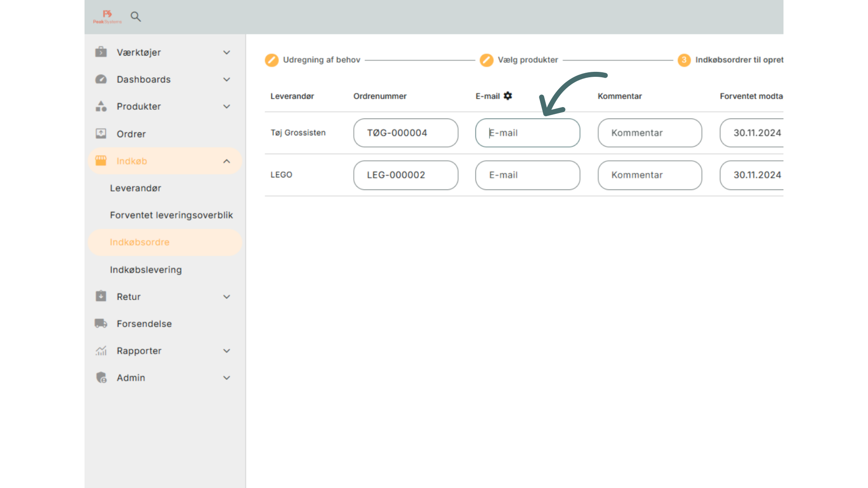Viewport: 868px width, 488px height.
Task: Click the Kommentar column header
Action: coord(619,96)
